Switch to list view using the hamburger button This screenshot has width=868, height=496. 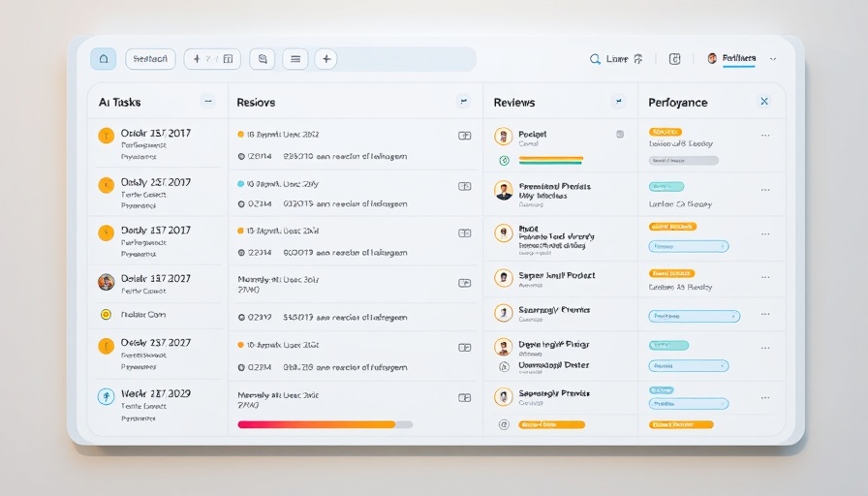click(x=295, y=59)
